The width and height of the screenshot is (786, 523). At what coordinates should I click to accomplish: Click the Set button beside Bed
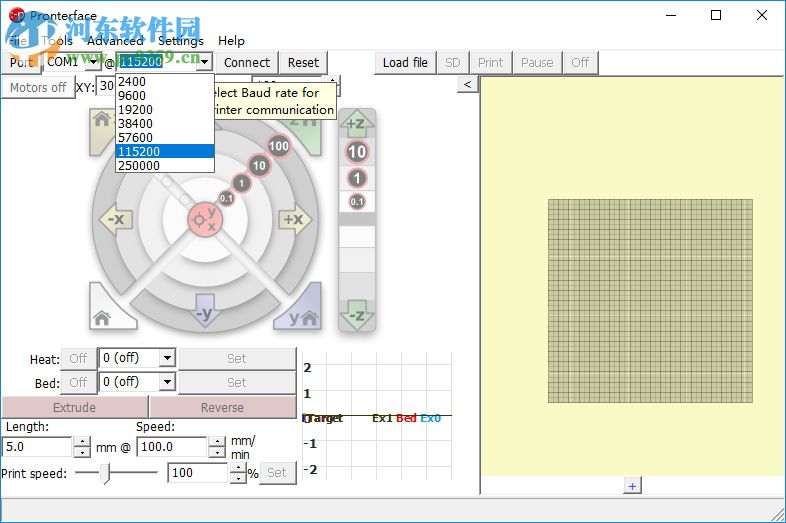click(237, 383)
